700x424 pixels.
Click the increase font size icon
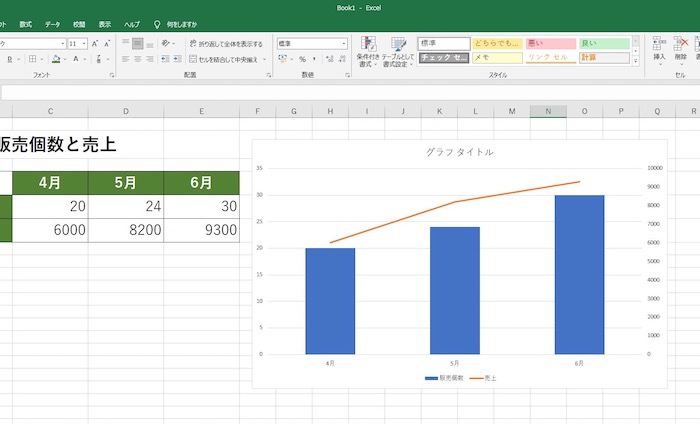(95, 44)
